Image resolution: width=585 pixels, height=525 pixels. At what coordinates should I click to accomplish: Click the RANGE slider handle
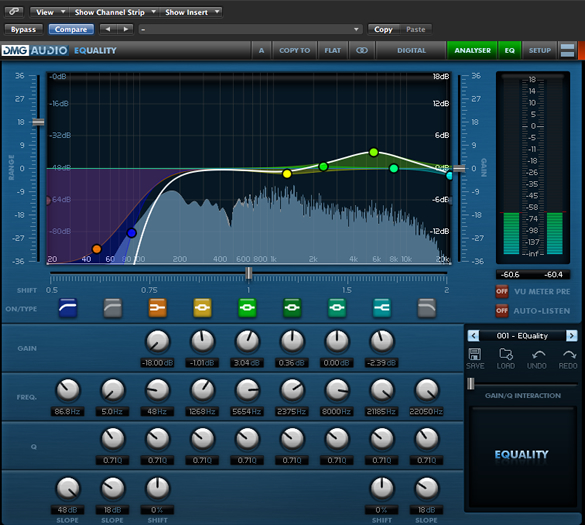38,122
